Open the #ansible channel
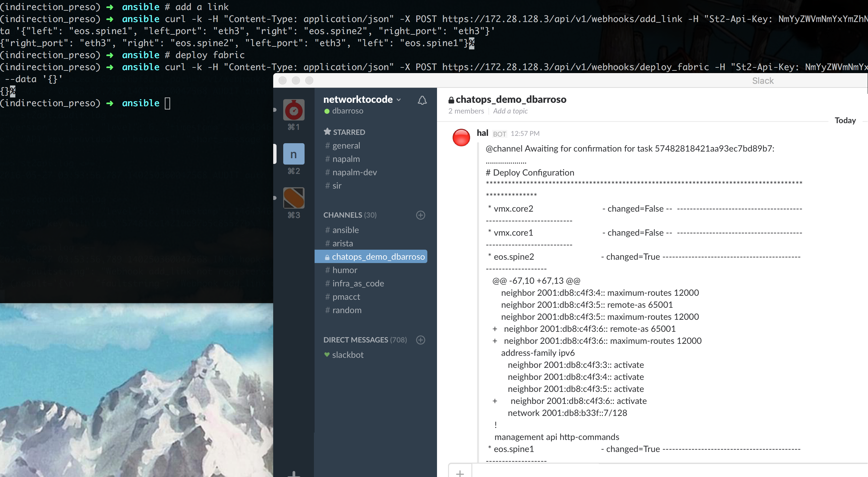868x477 pixels. [342, 230]
